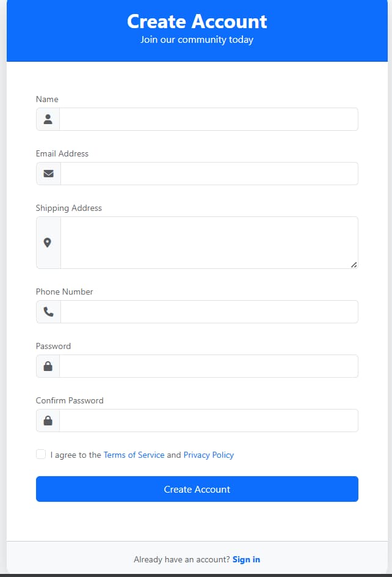This screenshot has width=392, height=577.
Task: Check the Terms of Service agreement checkbox
Action: coord(40,454)
